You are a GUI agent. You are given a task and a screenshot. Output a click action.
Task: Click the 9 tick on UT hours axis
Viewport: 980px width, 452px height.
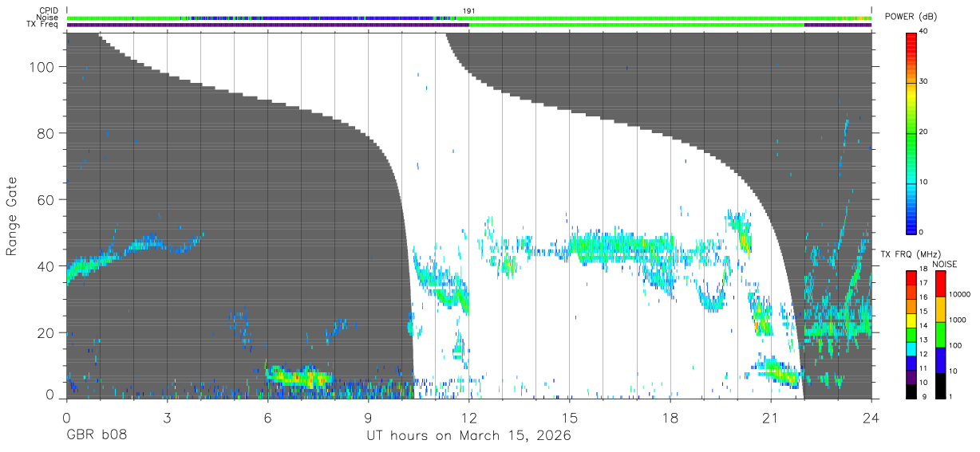click(x=369, y=417)
